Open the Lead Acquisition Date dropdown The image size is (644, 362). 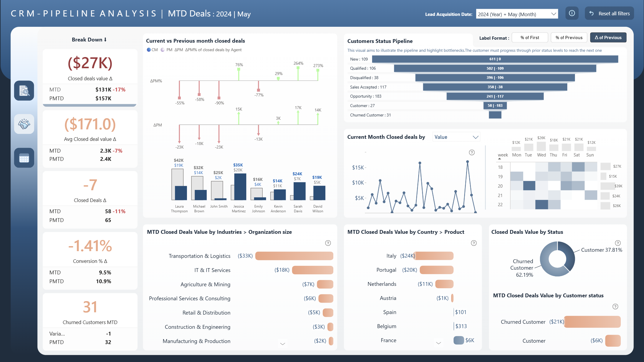pyautogui.click(x=517, y=14)
